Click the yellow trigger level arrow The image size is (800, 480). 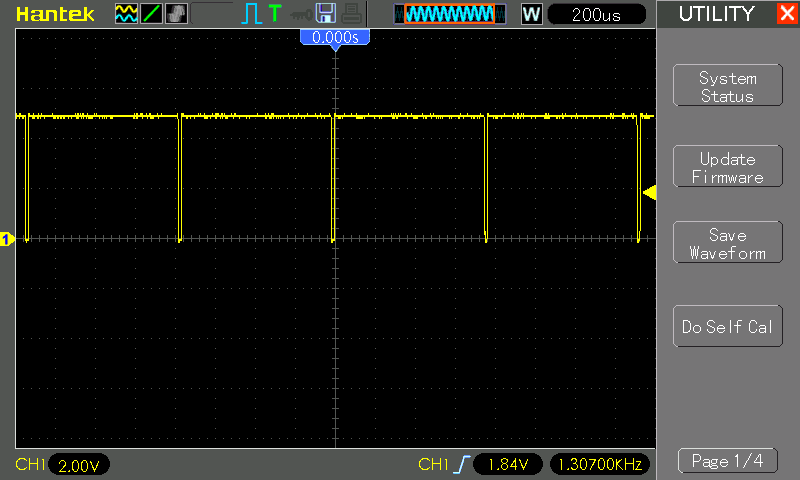649,193
